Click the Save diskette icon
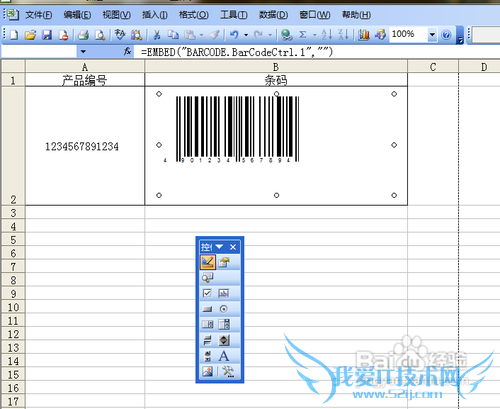This screenshot has width=500, height=409. [47, 35]
